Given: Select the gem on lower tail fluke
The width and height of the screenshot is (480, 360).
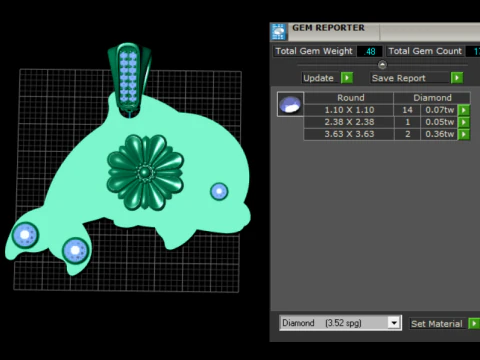Looking at the screenshot, I should point(76,250).
